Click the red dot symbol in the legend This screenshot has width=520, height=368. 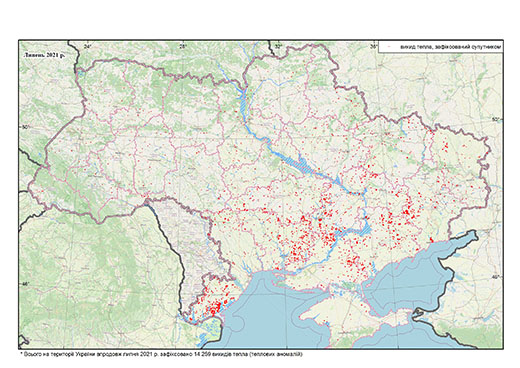click(388, 47)
